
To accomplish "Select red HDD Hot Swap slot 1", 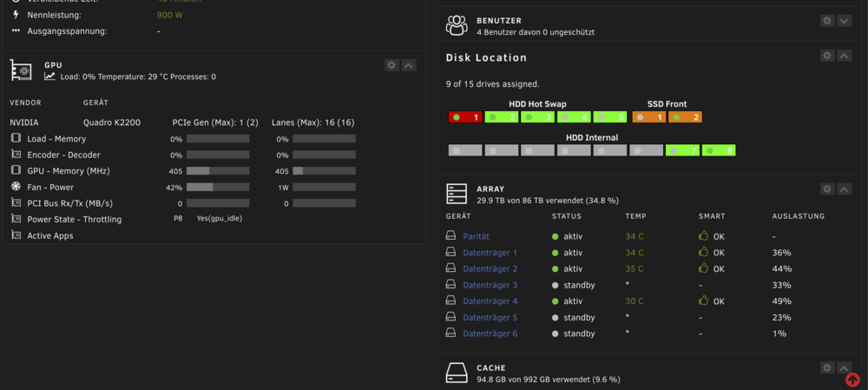I will tap(465, 117).
